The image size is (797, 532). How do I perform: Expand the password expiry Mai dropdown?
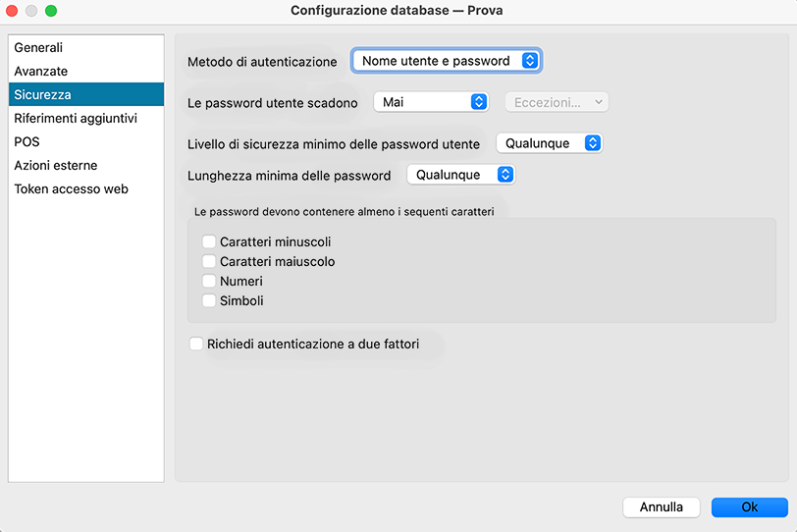431,102
